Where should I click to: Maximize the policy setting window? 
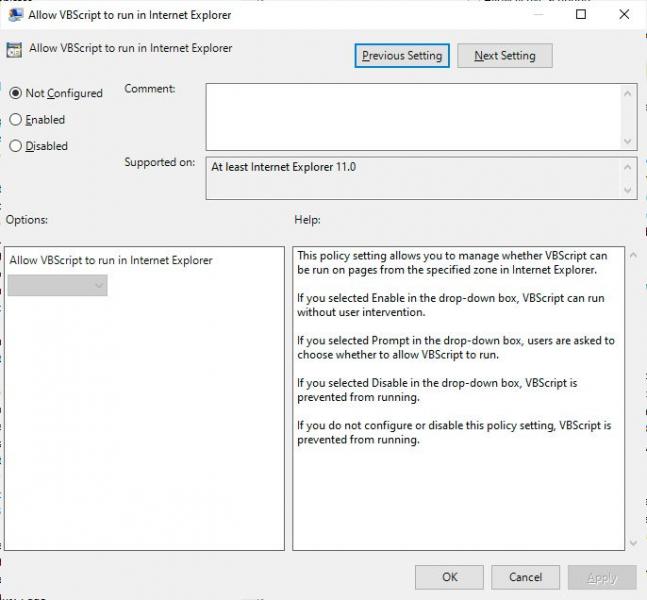582,15
